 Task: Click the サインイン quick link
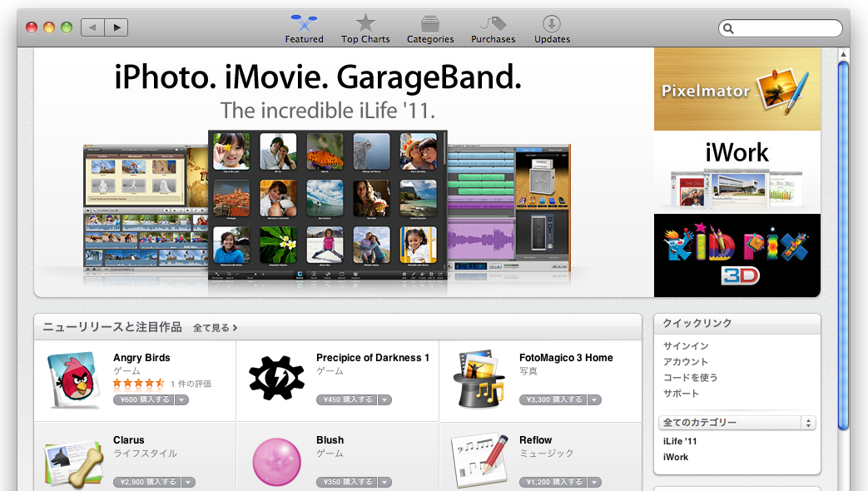[x=686, y=346]
